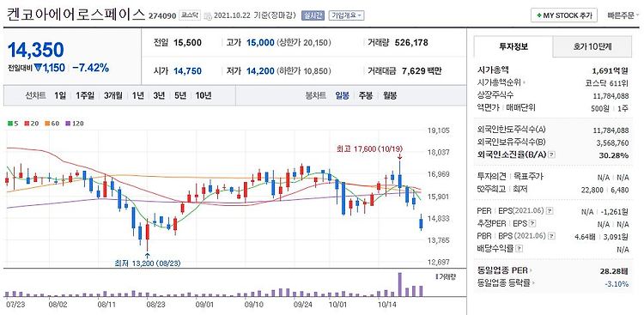Viewport: 644px width, 315px height.
Task: Click the + MY STOCK 추가 button
Action: pyautogui.click(x=564, y=15)
